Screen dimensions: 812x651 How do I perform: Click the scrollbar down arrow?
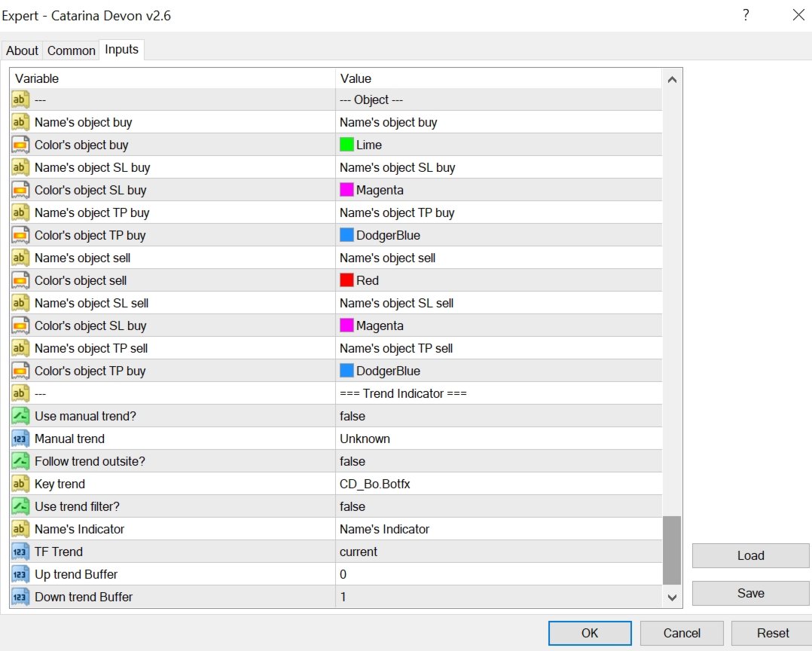672,598
